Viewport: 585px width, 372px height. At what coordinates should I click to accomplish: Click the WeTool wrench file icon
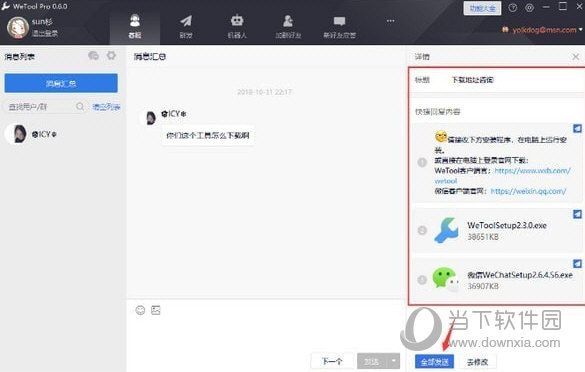(x=447, y=230)
